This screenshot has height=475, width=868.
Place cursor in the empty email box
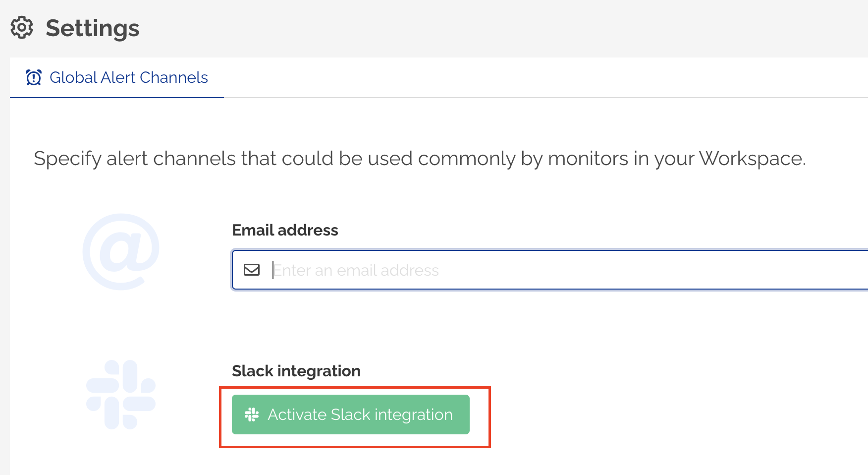(x=446, y=270)
